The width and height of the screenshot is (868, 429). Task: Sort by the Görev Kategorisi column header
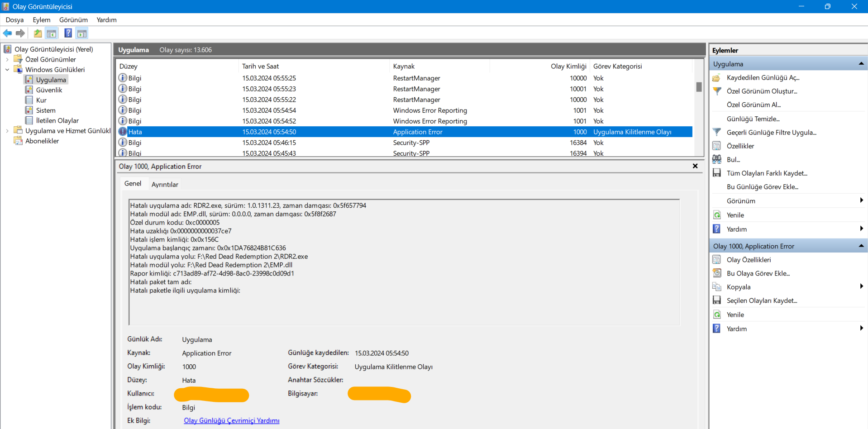point(641,66)
